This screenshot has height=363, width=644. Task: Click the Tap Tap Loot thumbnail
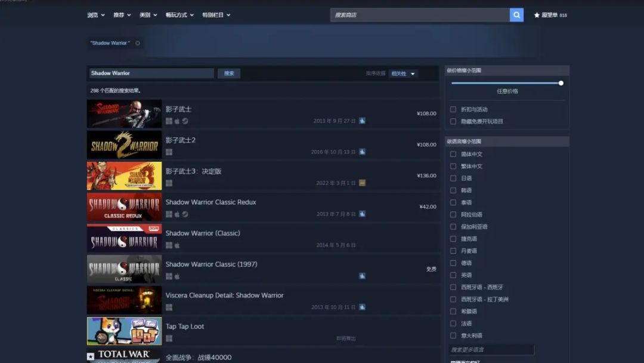[124, 331]
